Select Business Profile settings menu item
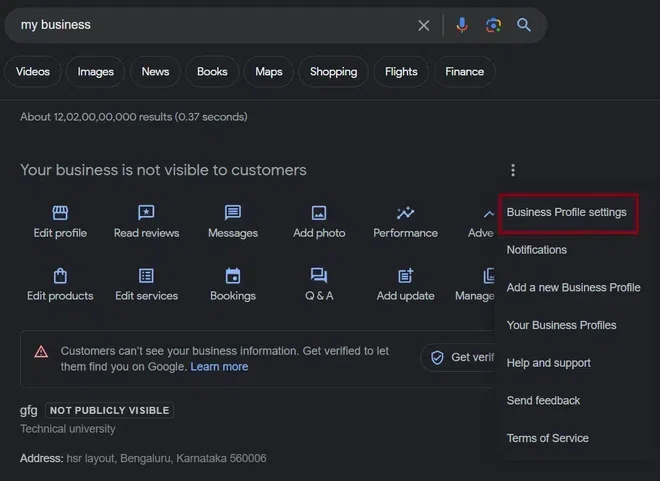 pyautogui.click(x=567, y=212)
